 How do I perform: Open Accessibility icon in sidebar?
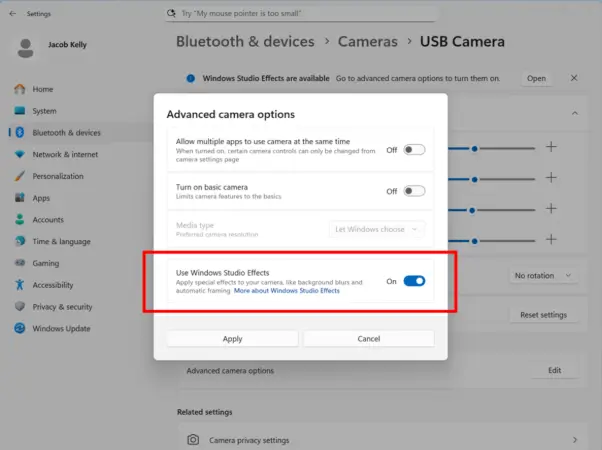[19, 285]
